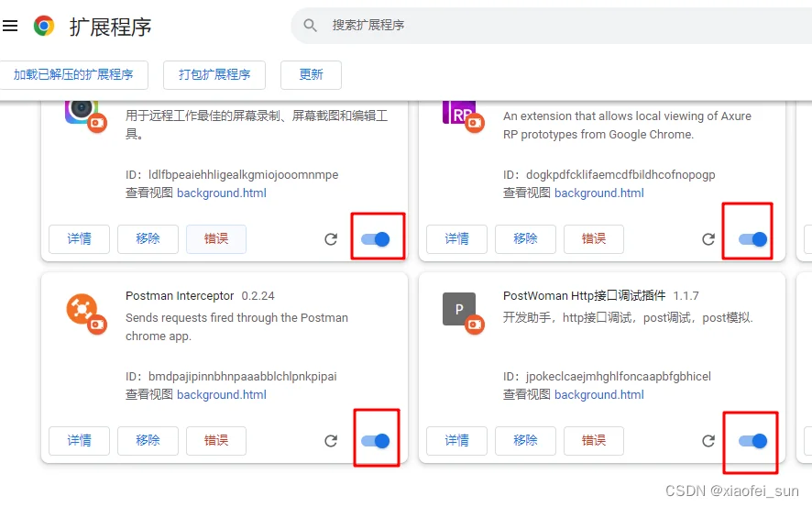The image size is (812, 507).
Task: View 错误 for Postman Interceptor
Action: click(x=216, y=441)
